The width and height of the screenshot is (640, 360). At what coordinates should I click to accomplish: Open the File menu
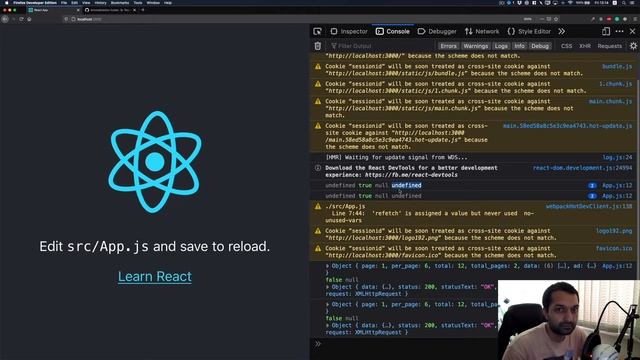coord(64,2)
